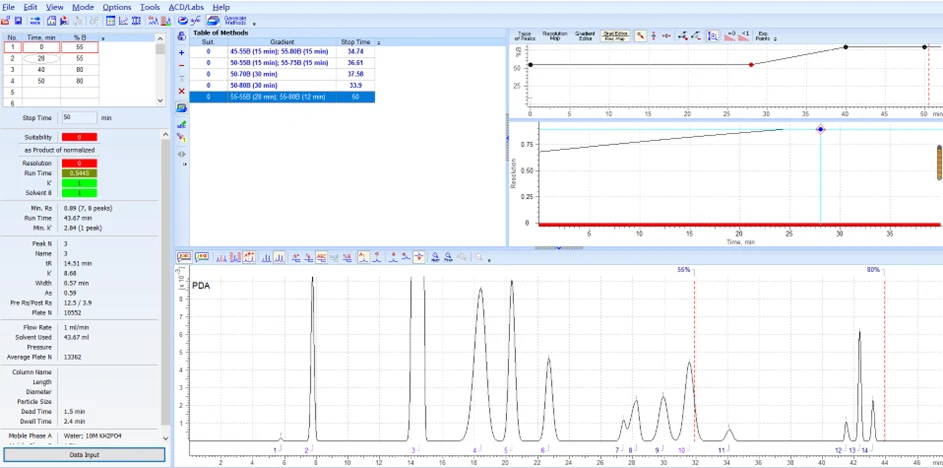Click the red Resolution value swatch
The height and width of the screenshot is (468, 943).
tap(79, 163)
